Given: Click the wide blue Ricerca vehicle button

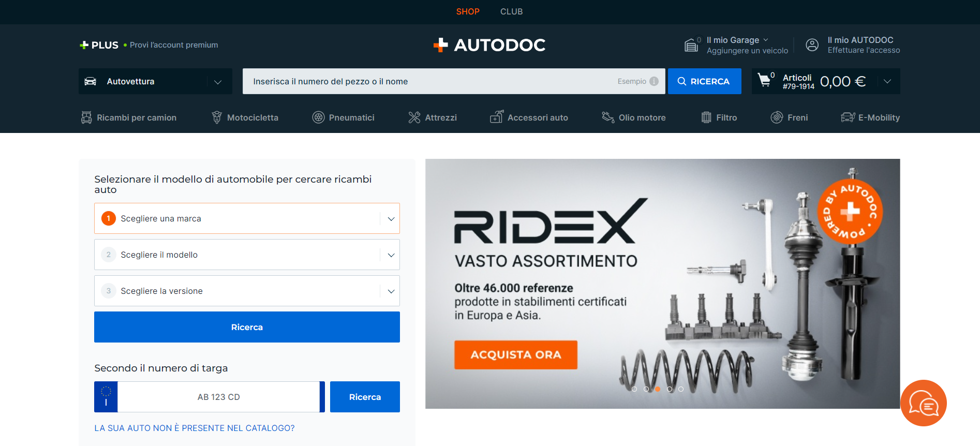Looking at the screenshot, I should pos(247,327).
